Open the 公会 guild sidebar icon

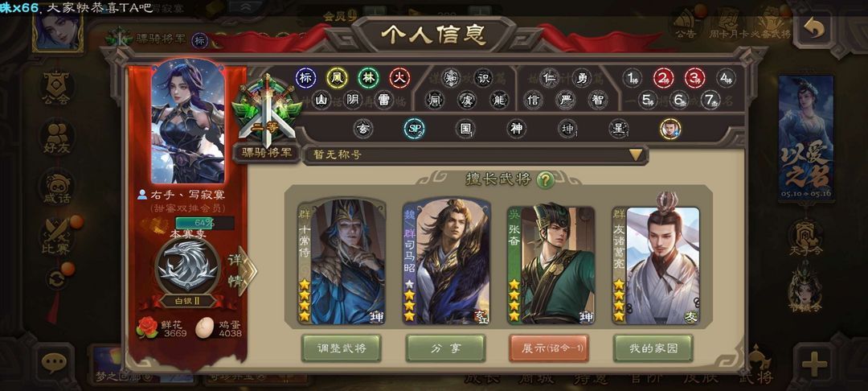[x=56, y=88]
